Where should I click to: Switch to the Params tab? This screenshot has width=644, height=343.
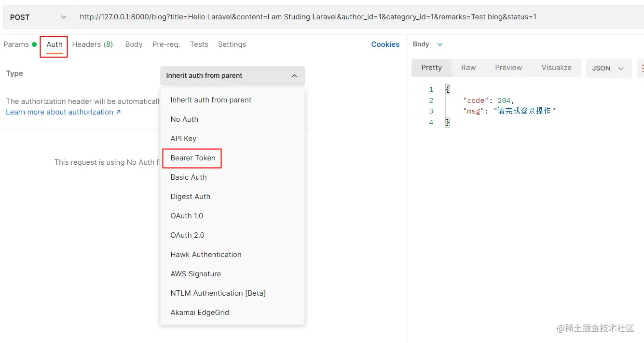16,44
